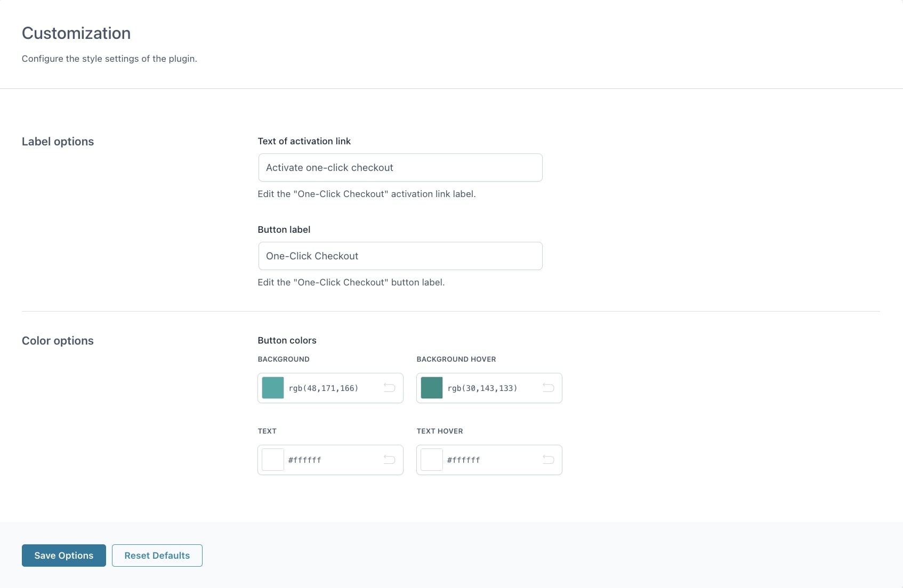Click the 'Text of activation link' label
The image size is (903, 588).
click(304, 141)
